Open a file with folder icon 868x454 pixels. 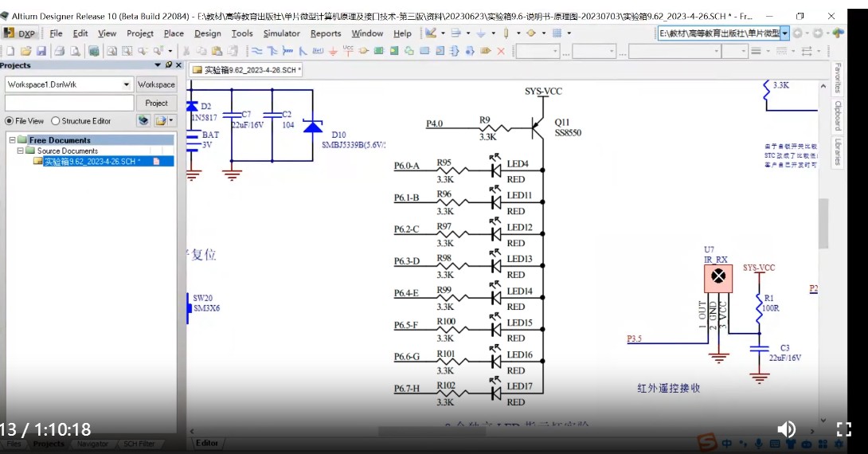point(25,51)
